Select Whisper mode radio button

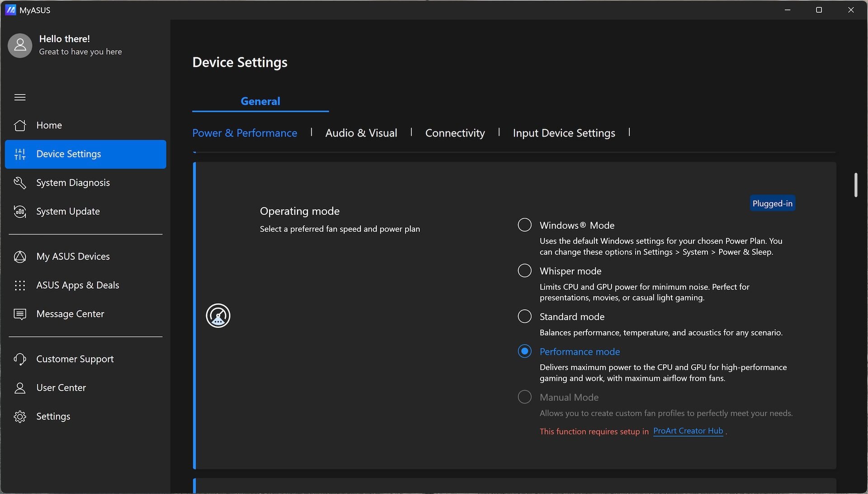coord(524,270)
